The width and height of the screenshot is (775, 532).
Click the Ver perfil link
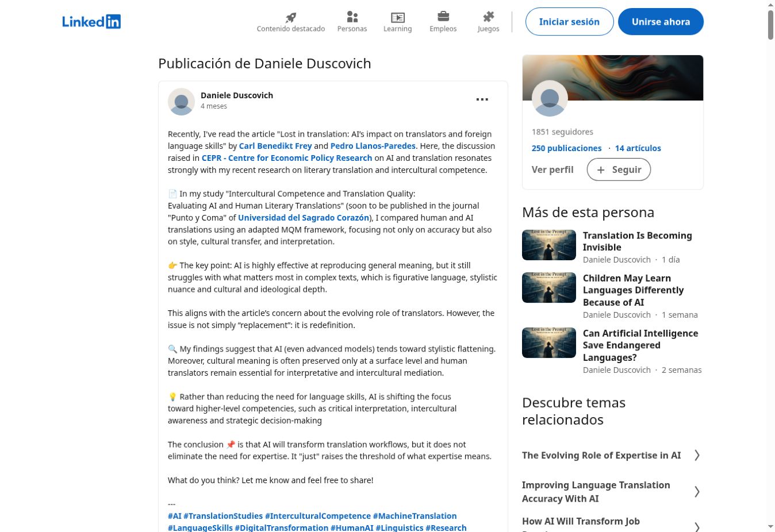(x=553, y=169)
